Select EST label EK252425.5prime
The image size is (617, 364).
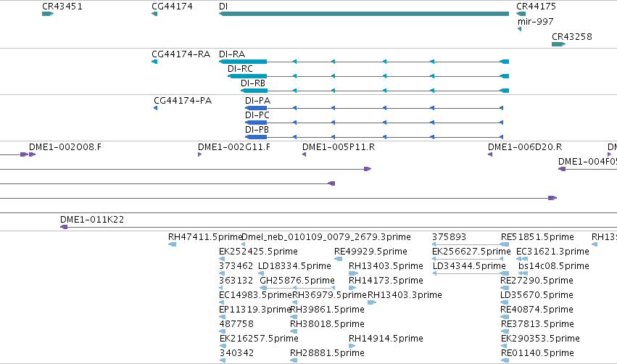(x=258, y=252)
